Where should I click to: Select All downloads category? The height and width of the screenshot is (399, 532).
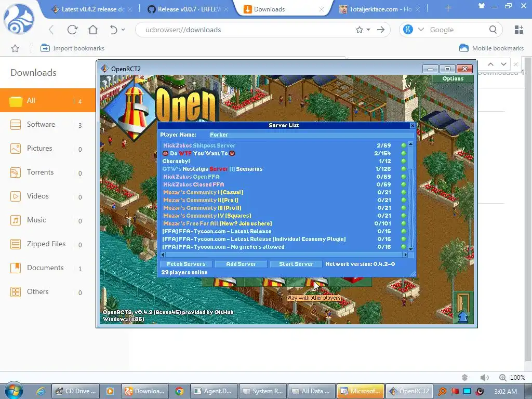click(x=48, y=100)
